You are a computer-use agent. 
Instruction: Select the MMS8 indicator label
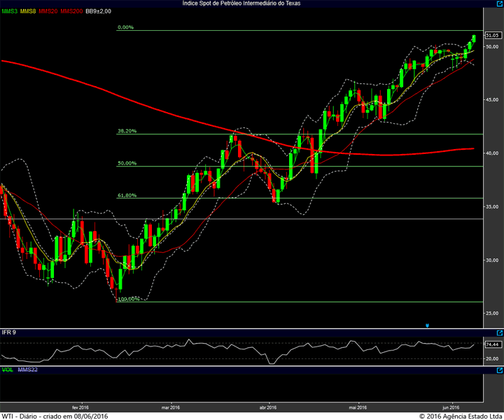click(28, 11)
